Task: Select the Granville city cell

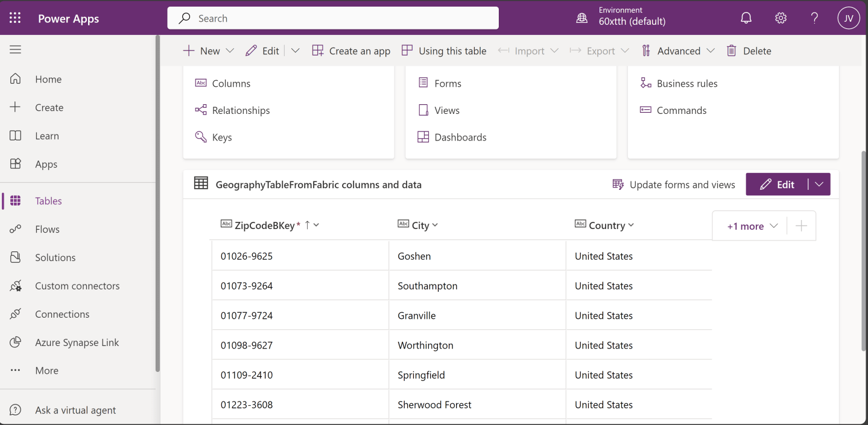Action: [477, 315]
